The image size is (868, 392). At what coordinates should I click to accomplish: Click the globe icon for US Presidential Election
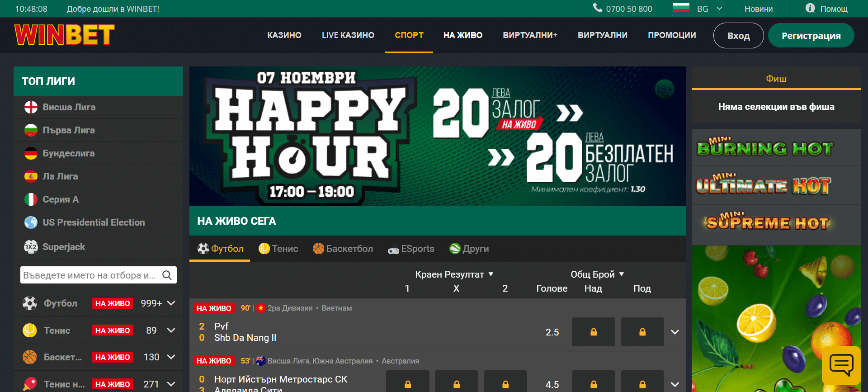point(31,222)
